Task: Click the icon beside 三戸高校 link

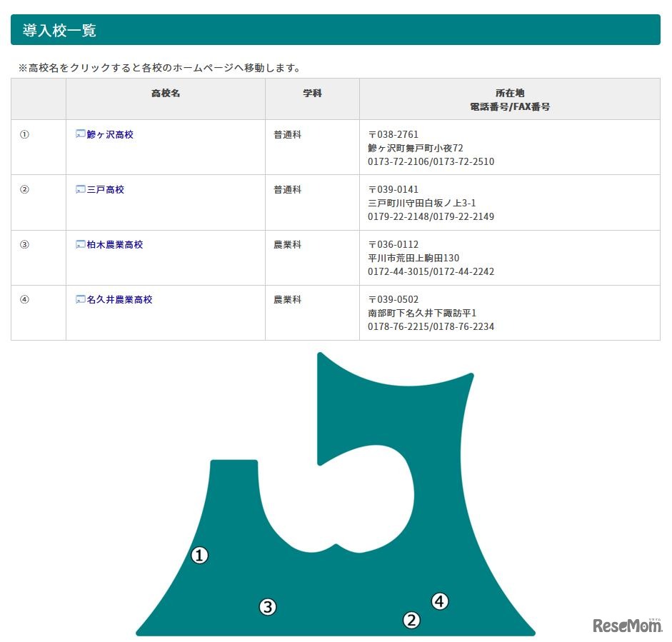Action: [x=80, y=189]
